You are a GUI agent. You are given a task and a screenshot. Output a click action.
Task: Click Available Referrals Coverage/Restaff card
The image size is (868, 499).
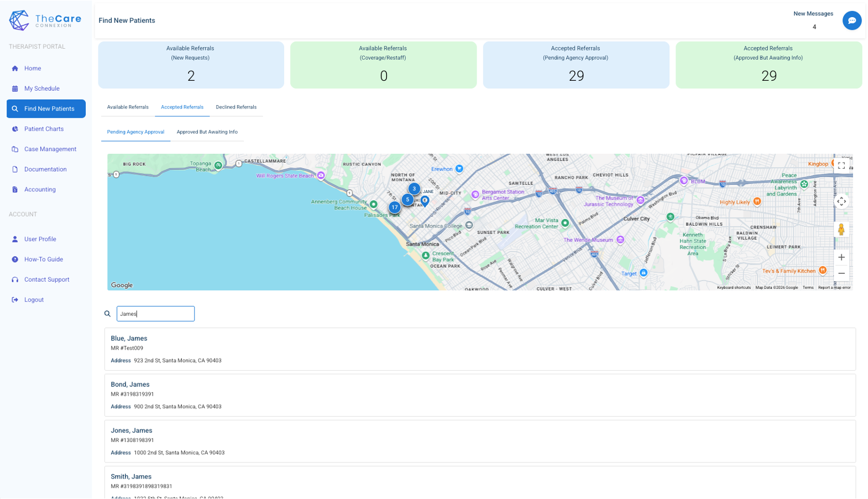383,65
